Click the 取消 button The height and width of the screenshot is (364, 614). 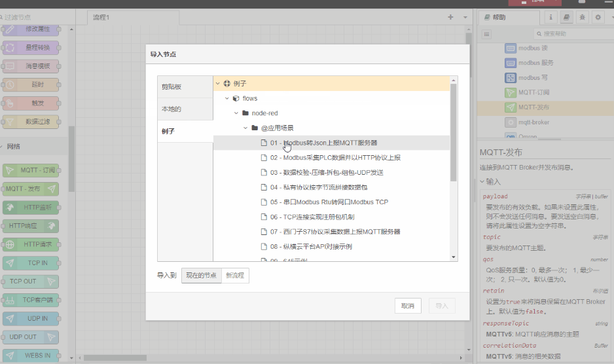pyautogui.click(x=408, y=306)
